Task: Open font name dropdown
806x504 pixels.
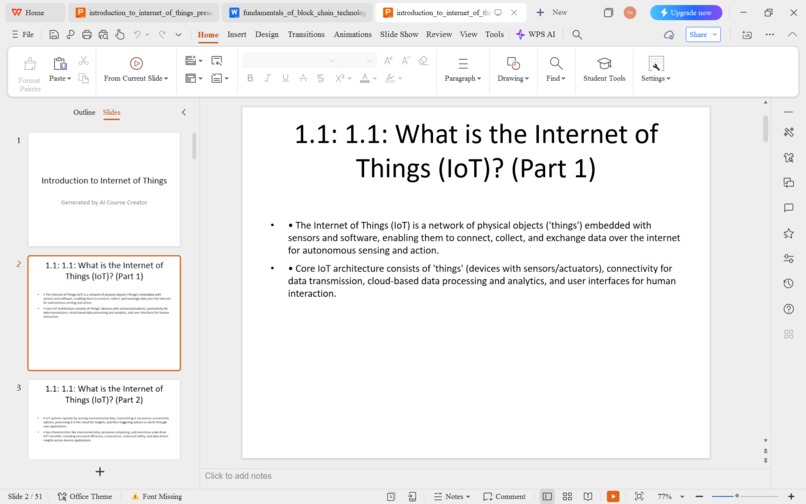Action: pyautogui.click(x=332, y=61)
